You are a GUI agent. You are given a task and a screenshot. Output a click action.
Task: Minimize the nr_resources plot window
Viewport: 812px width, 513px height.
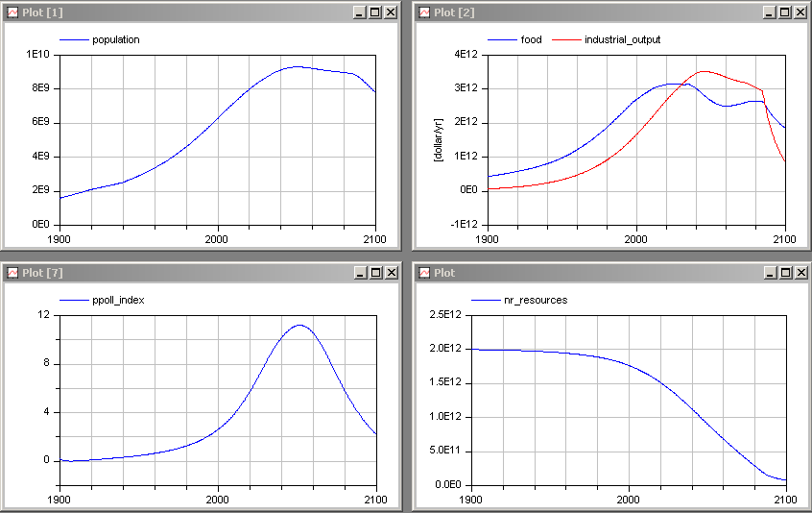[770, 273]
